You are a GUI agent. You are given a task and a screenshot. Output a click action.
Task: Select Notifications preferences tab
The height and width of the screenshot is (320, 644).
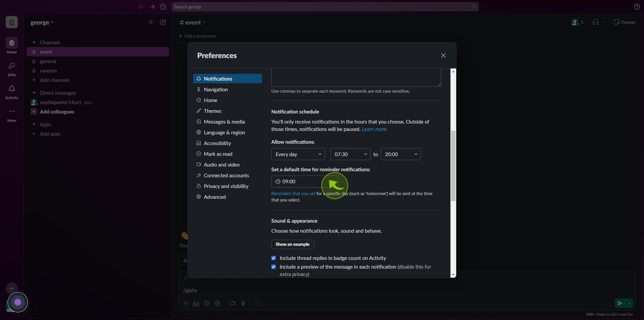click(x=227, y=79)
